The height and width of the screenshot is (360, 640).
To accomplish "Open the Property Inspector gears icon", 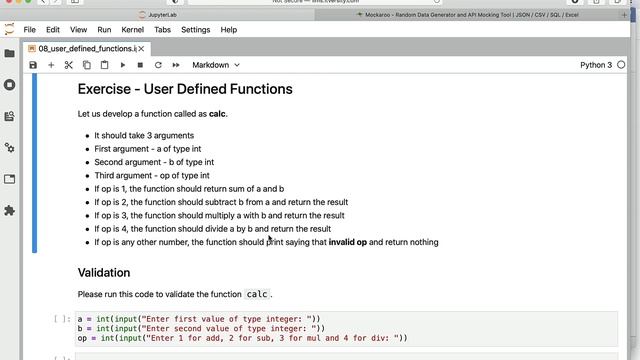I will point(9,148).
